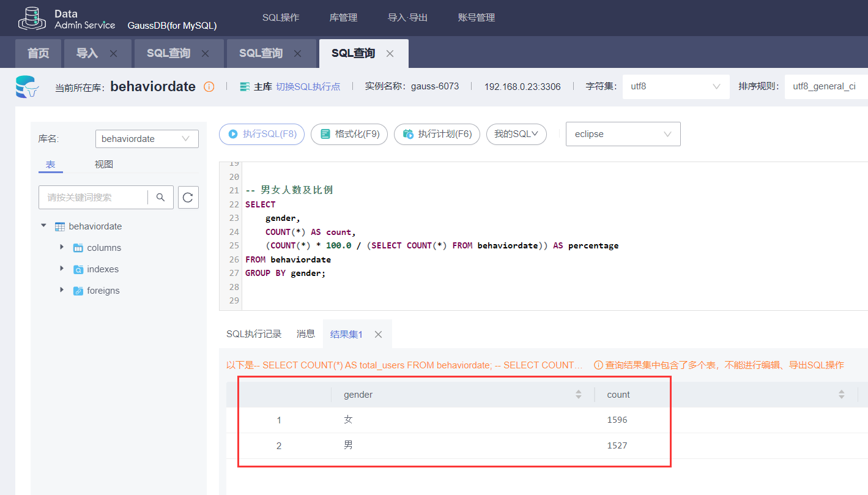868x495 pixels.
Task: Click line 22 SELECT in the editor
Action: point(261,204)
